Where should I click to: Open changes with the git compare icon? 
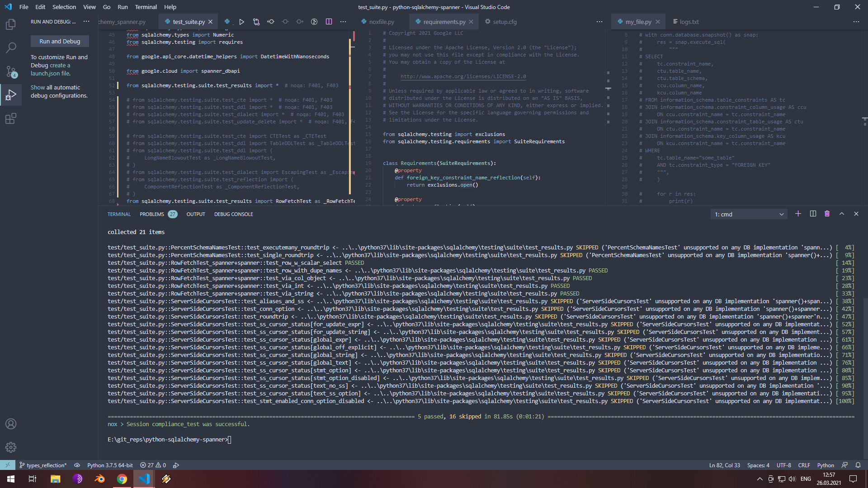[x=256, y=22]
